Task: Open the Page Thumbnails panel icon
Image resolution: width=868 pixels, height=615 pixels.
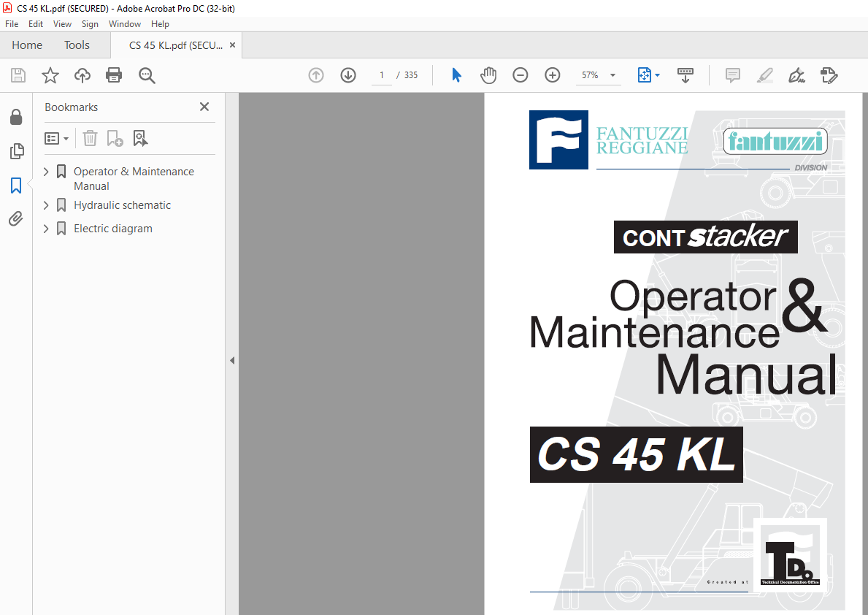Action: point(17,151)
